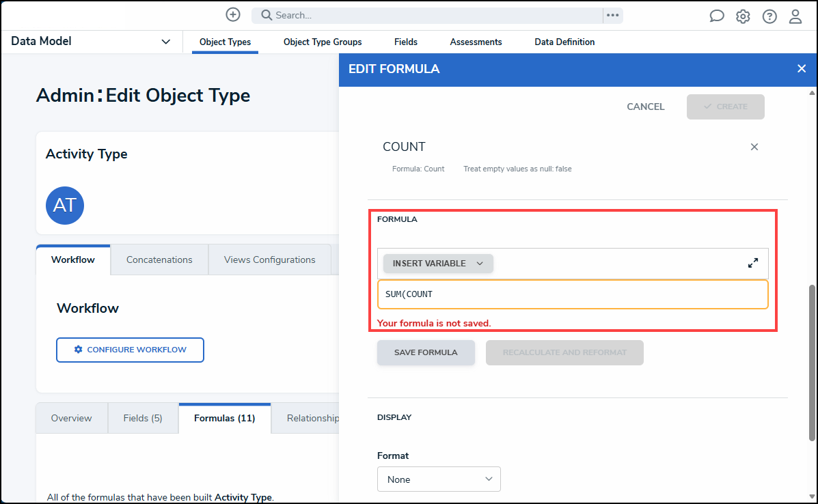Go to the Assessments tab

click(x=476, y=42)
